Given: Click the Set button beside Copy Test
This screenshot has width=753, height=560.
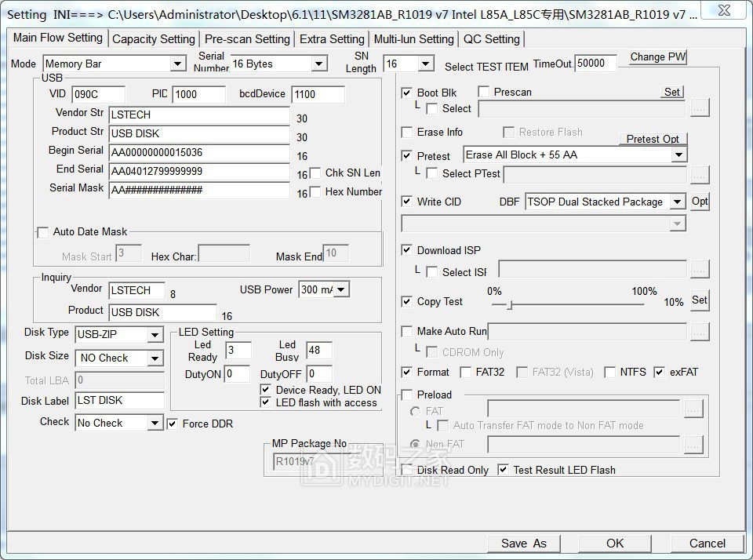Looking at the screenshot, I should pos(700,300).
